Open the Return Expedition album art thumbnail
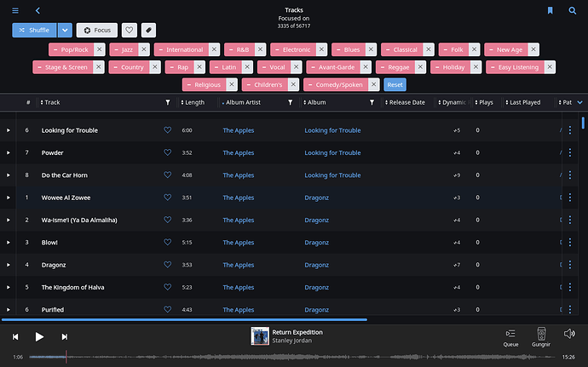588x367 pixels. pyautogui.click(x=260, y=336)
